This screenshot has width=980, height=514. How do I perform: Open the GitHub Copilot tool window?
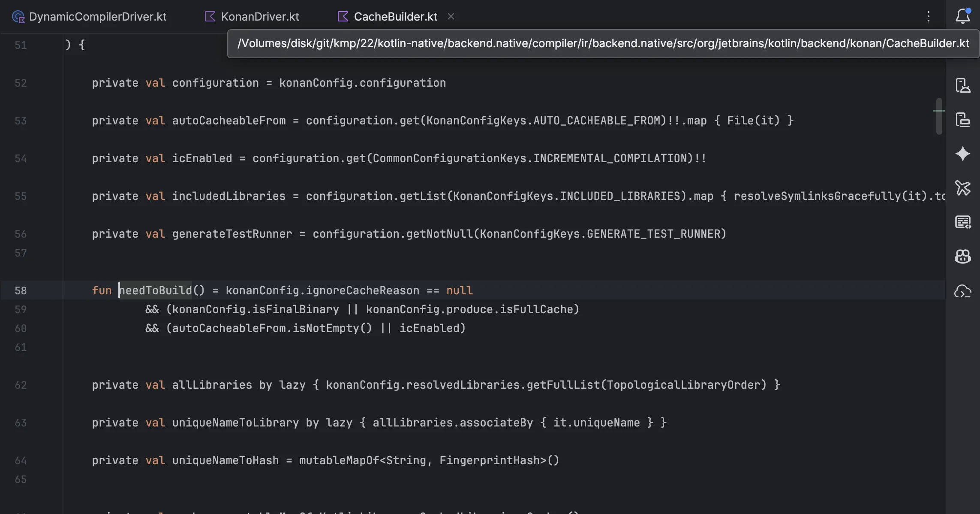pos(962,257)
